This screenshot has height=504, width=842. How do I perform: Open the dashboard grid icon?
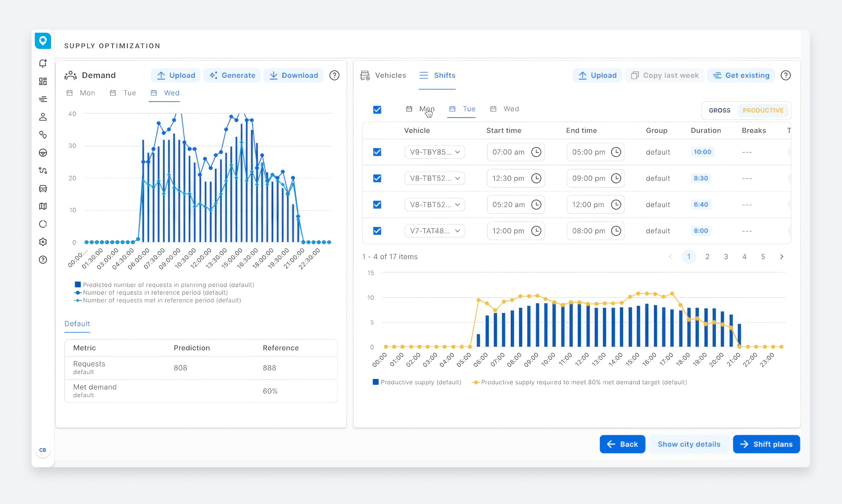coord(43,81)
